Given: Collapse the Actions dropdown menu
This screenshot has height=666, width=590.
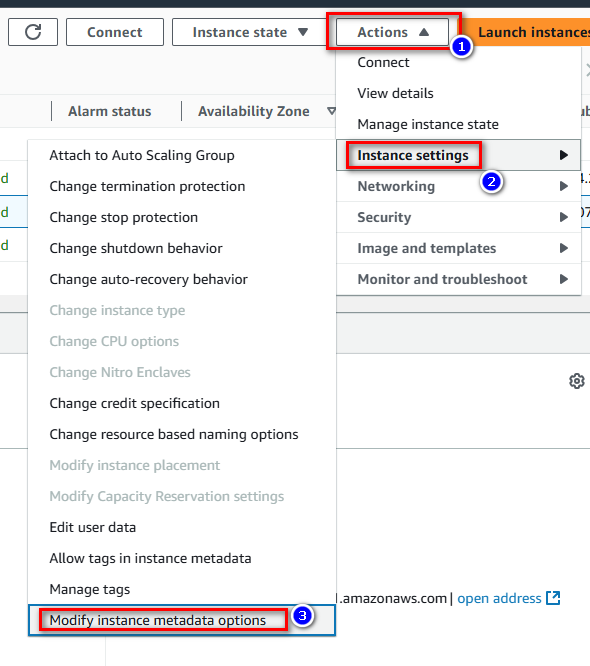Looking at the screenshot, I should pyautogui.click(x=393, y=32).
